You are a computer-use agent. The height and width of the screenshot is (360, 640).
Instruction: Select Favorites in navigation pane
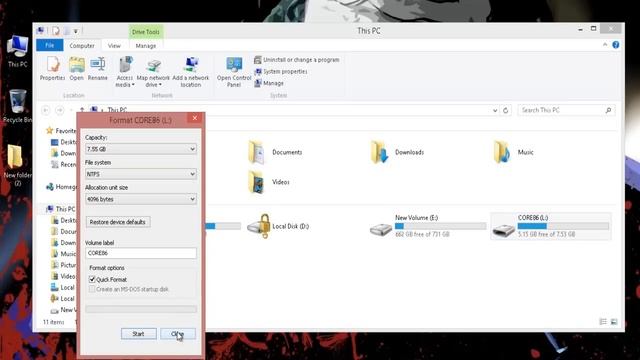(x=61, y=131)
